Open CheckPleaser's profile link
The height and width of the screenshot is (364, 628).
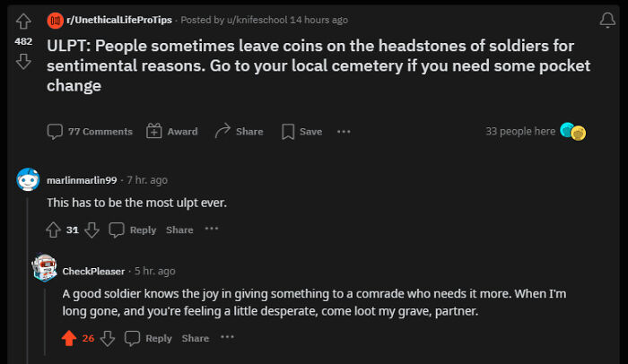(93, 271)
